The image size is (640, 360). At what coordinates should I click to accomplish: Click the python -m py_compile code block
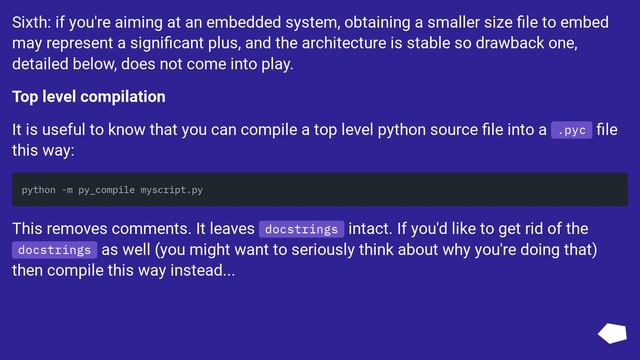tap(320, 190)
